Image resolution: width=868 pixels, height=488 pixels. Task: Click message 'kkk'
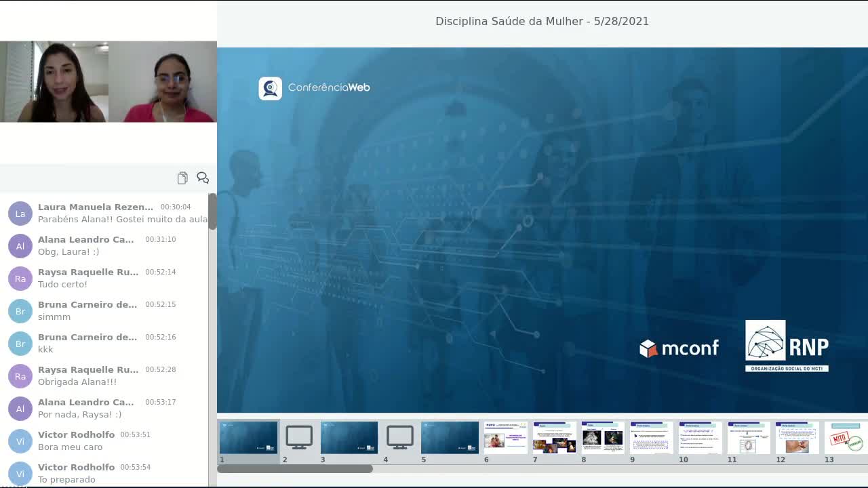click(45, 350)
